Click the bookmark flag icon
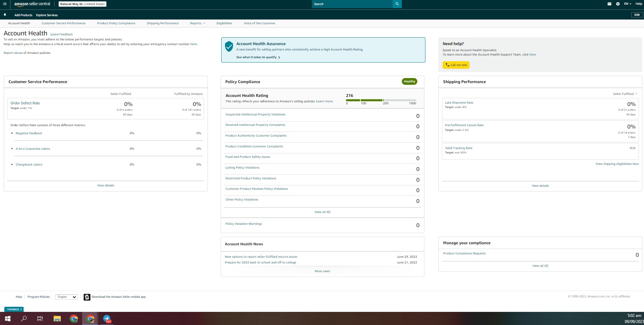 [5, 15]
